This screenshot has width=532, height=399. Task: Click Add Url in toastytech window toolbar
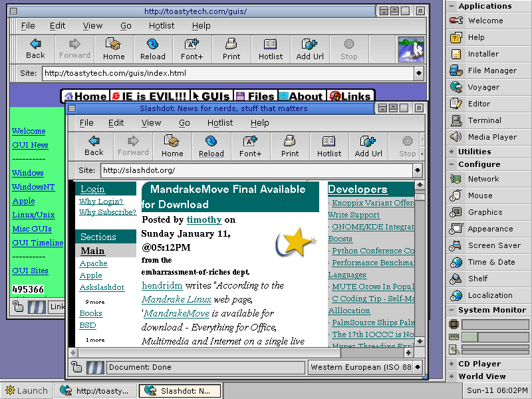click(x=310, y=49)
